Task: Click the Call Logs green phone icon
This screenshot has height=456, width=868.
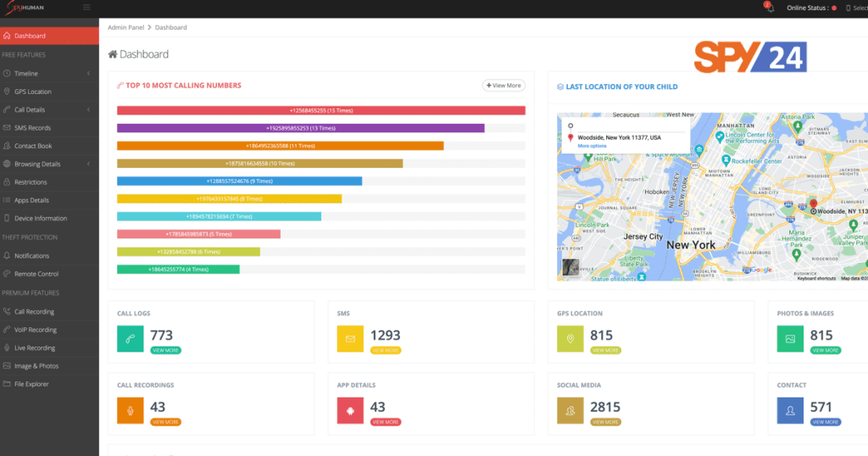Action: (x=130, y=339)
